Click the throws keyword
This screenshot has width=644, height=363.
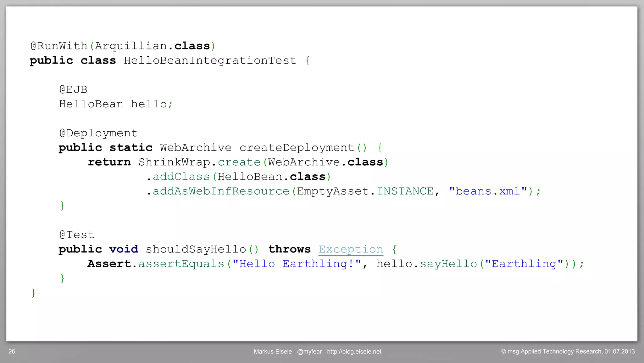(x=290, y=249)
